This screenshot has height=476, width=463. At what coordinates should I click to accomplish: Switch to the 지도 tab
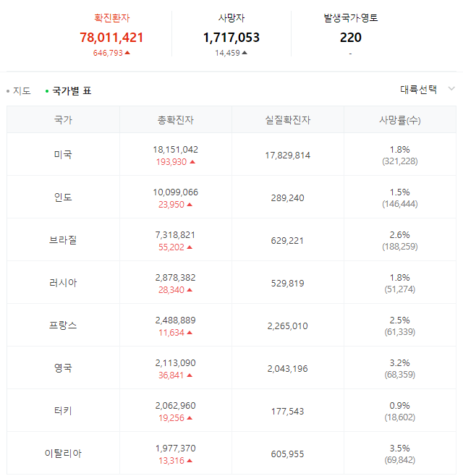point(22,91)
